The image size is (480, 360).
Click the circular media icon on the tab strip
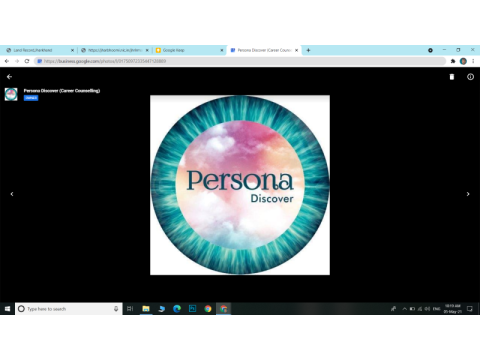[x=430, y=50]
